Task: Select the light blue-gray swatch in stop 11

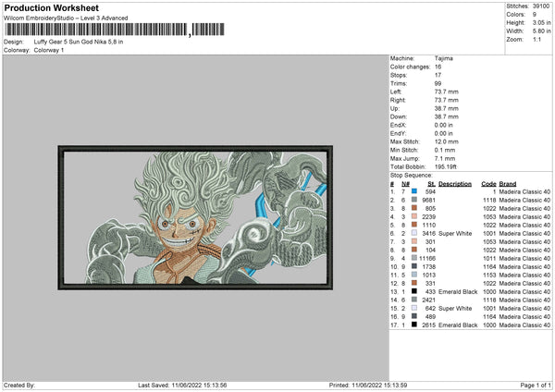Action: (x=414, y=275)
